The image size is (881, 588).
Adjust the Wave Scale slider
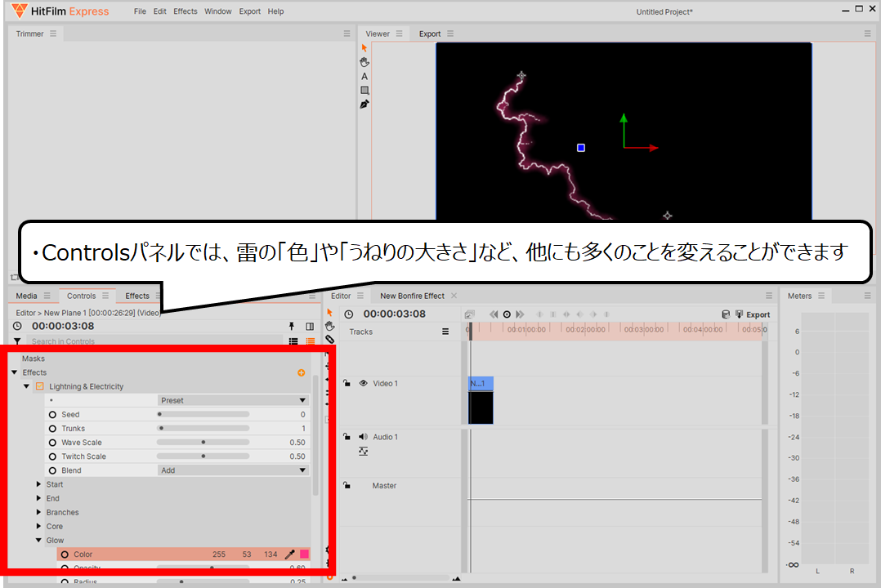[x=203, y=443]
